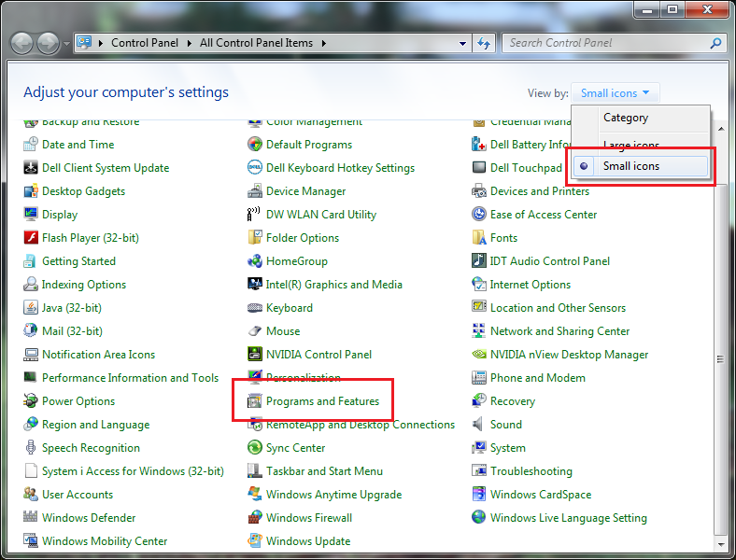Open the Network and Sharing Center link
Viewport: 736px width, 560px height.
pos(560,331)
